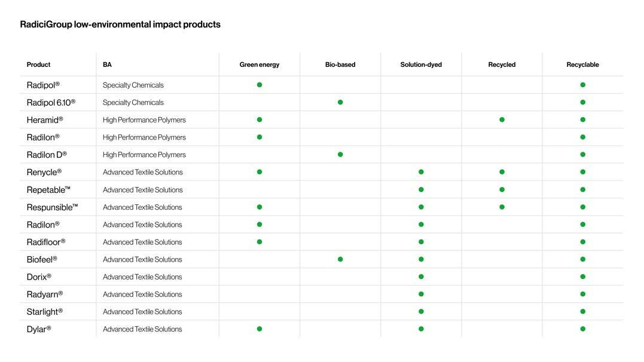Click the Green energy dot for Dylar
Viewport: 644px width, 362px height.
pyautogui.click(x=259, y=329)
